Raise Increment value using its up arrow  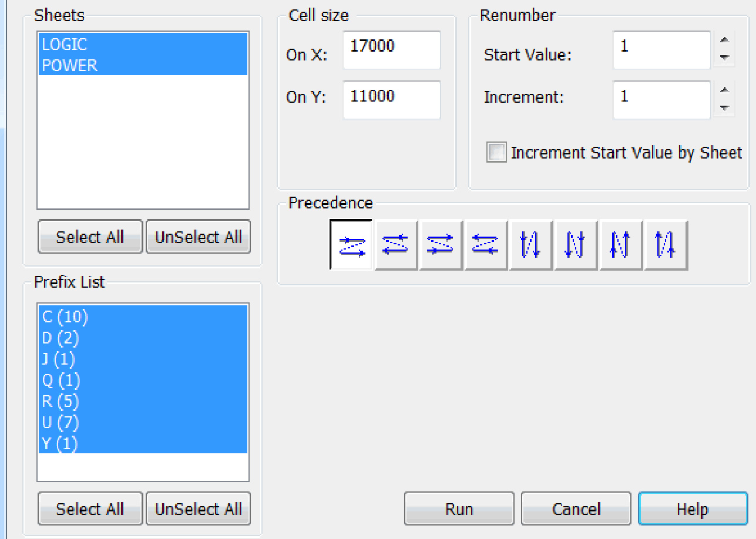click(x=725, y=90)
